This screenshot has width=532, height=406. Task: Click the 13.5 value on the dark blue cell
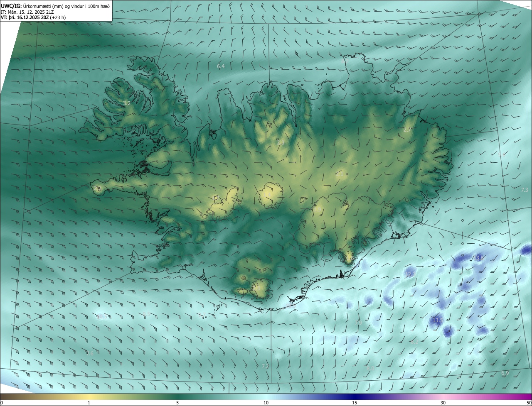[438, 320]
